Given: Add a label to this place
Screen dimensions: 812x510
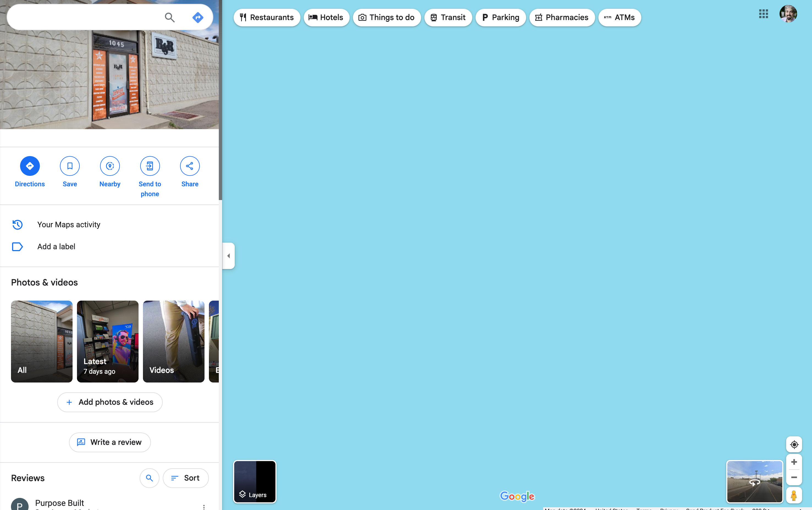Looking at the screenshot, I should click(109, 247).
